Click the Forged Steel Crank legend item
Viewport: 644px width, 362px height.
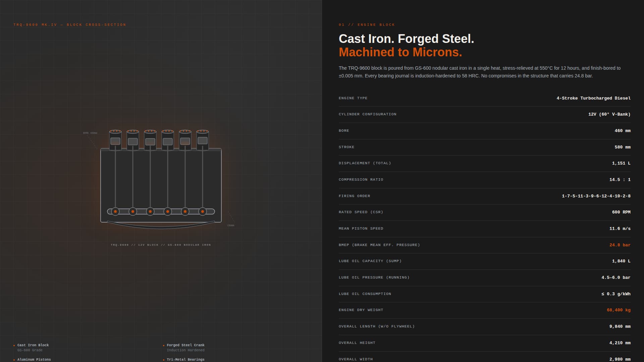click(x=185, y=345)
